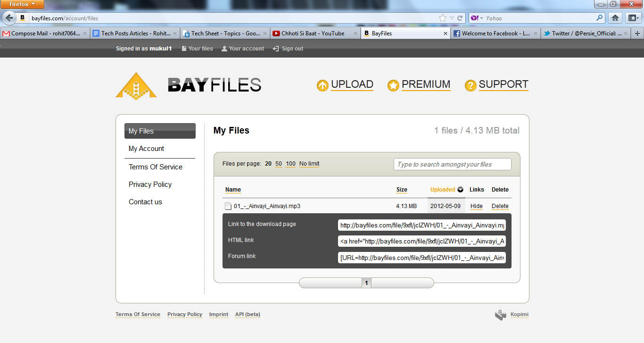644x343 pixels.
Task: Click the Sign out arrow icon
Action: pos(276,49)
